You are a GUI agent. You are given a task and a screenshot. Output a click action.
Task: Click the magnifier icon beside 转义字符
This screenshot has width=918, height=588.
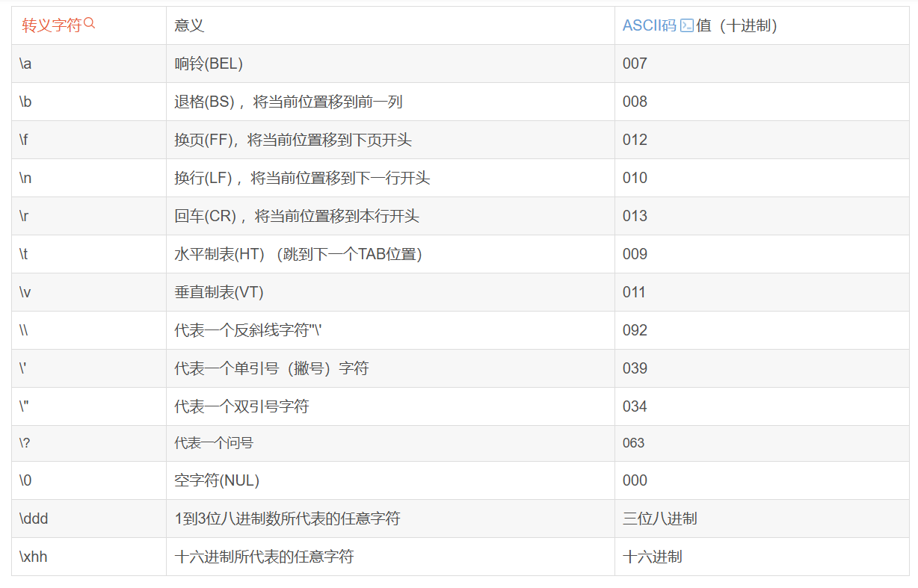[x=90, y=24]
